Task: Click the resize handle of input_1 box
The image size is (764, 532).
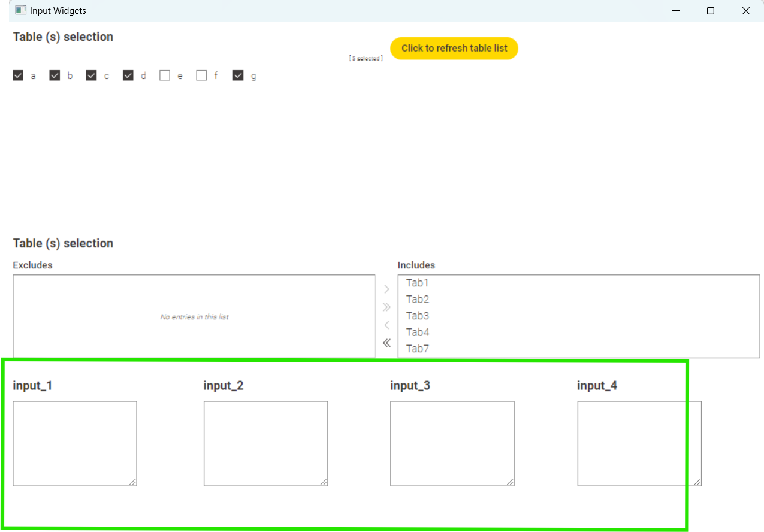Action: click(132, 482)
